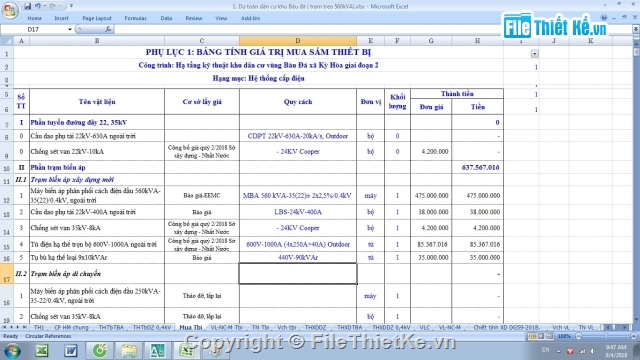Open the AutoCAD taskbar icon
Image resolution: width=640 pixels, height=360 pixels.
[x=158, y=351]
